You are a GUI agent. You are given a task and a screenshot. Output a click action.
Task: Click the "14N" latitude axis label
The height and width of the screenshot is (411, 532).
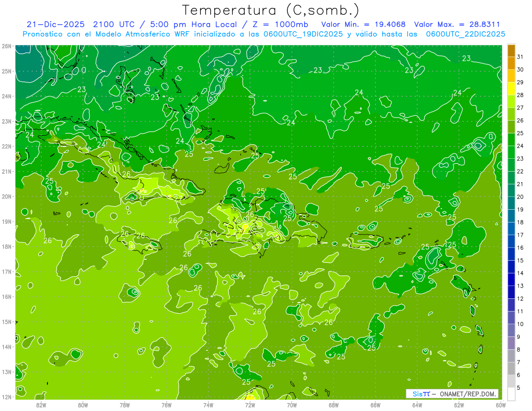pos(6,347)
